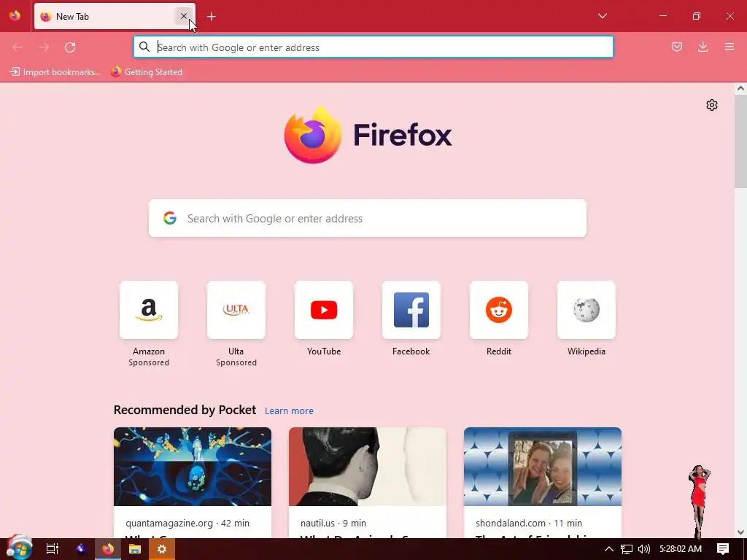This screenshot has width=747, height=560.
Task: Open the notification center icon
Action: [x=723, y=549]
